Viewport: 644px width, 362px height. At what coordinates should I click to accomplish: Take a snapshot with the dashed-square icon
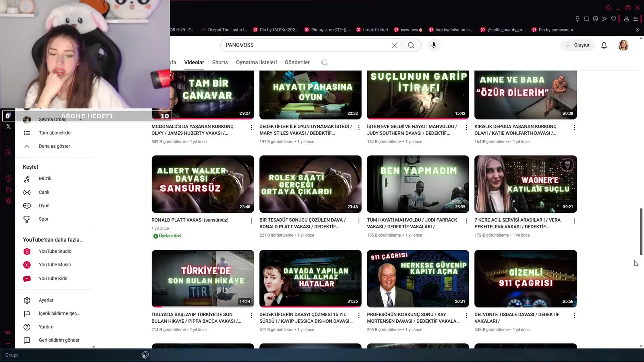point(587,19)
